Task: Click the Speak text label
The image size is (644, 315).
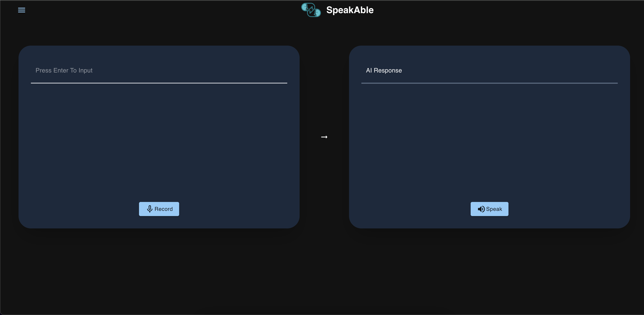Action: 494,209
